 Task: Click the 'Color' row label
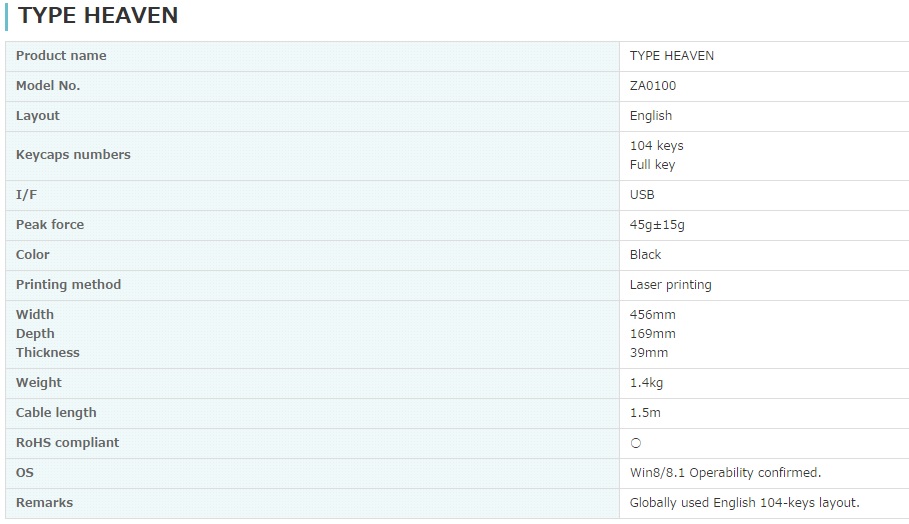[x=33, y=255]
